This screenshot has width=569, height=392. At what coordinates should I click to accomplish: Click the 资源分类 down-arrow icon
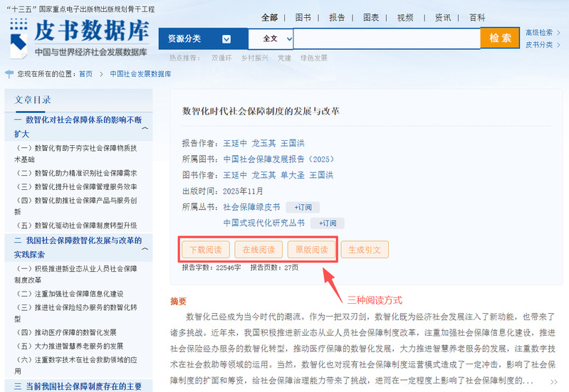[x=226, y=39]
